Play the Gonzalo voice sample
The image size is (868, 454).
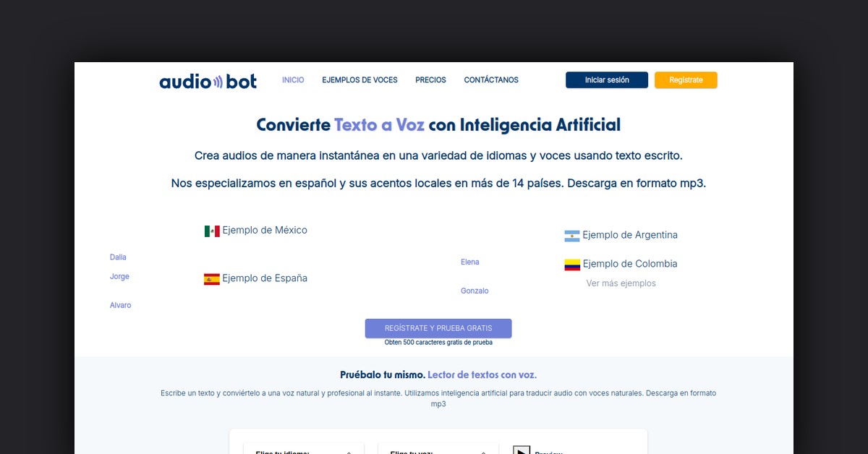475,291
